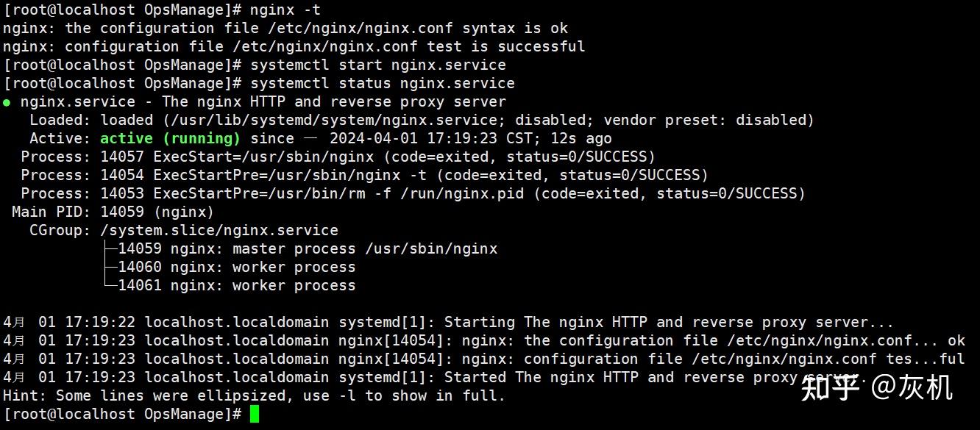Click the green status dot beside nginx.service
Viewport: 980px width, 430px height.
[x=7, y=102]
